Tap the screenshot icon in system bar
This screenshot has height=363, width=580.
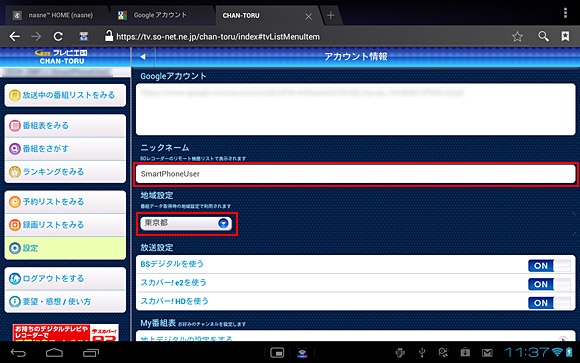click(x=277, y=353)
